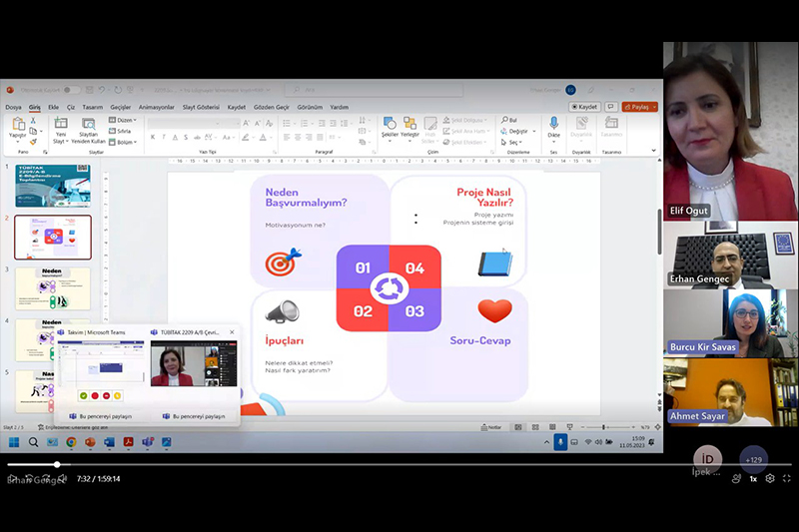Open Chrome from the Windows taskbar
The width and height of the screenshot is (799, 532).
pyautogui.click(x=71, y=442)
